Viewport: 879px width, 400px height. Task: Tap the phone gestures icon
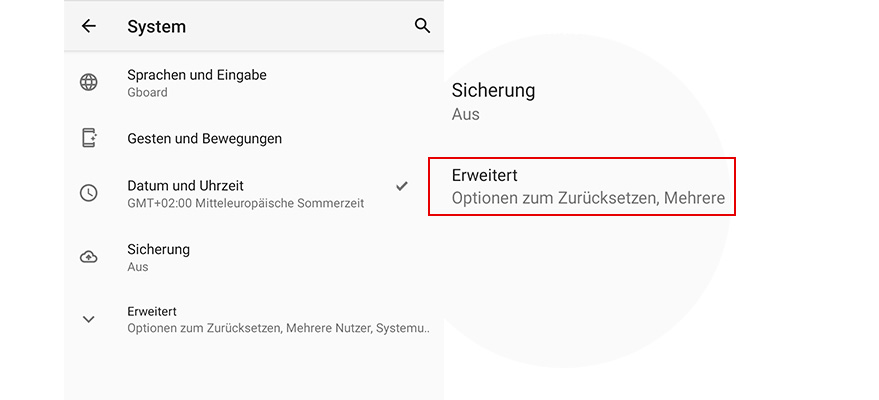tap(89, 138)
